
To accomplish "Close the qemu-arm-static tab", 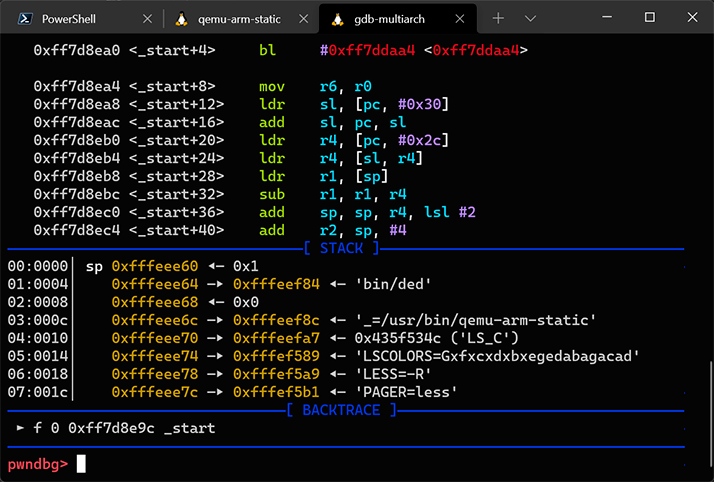I will click(304, 18).
